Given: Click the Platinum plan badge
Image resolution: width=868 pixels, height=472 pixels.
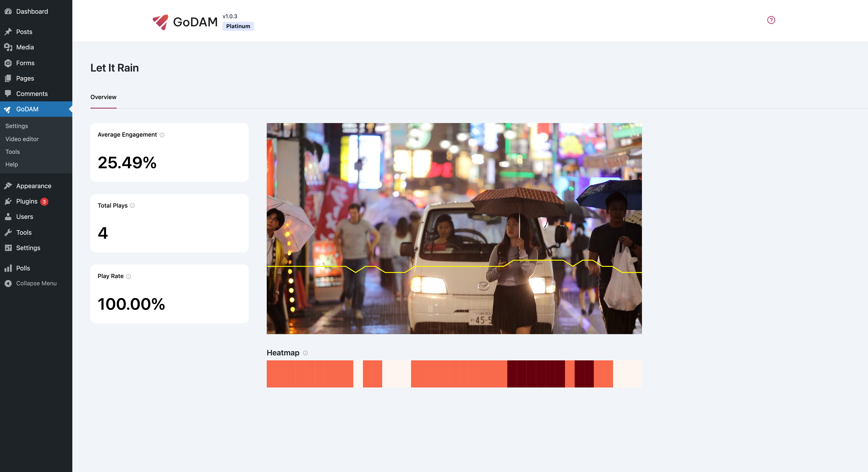Looking at the screenshot, I should [238, 26].
